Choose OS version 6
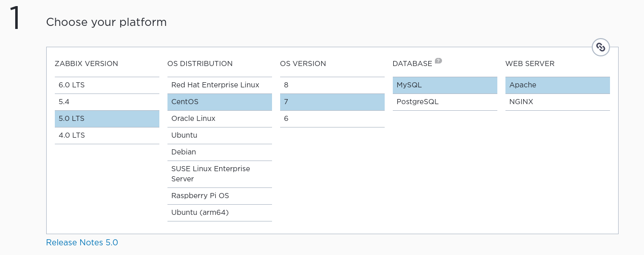Viewport: 644px width, 255px height. point(332,118)
